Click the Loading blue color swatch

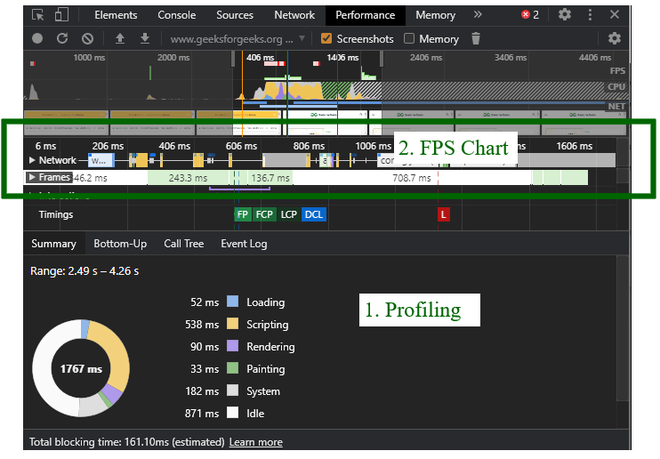point(233,302)
